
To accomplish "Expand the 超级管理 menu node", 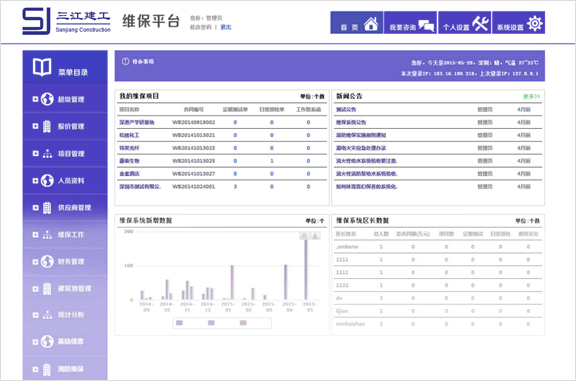I will click(35, 99).
